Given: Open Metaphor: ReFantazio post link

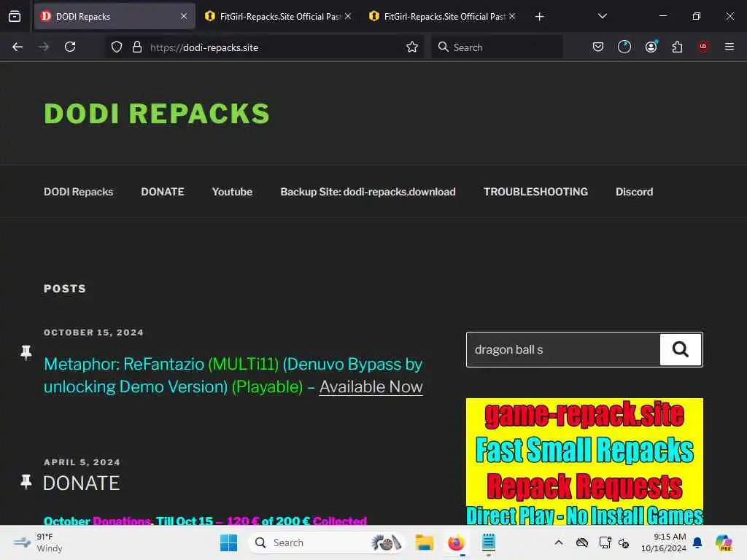Looking at the screenshot, I should (233, 376).
